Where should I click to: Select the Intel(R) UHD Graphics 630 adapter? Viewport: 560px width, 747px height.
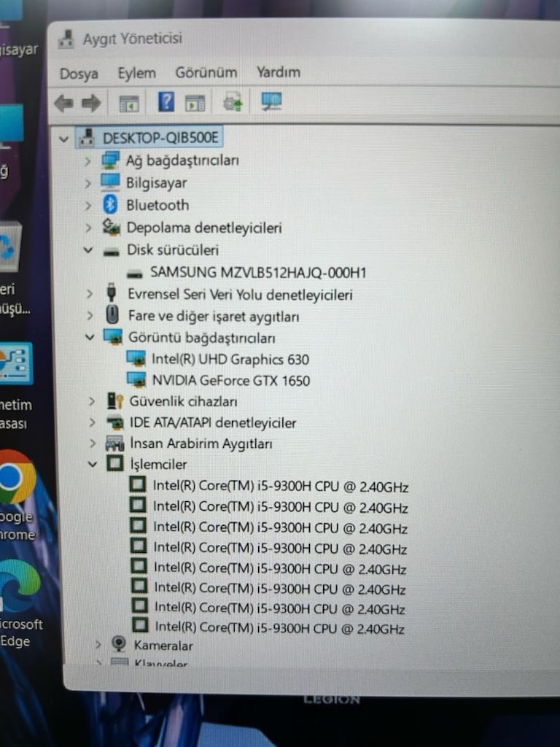point(230,359)
